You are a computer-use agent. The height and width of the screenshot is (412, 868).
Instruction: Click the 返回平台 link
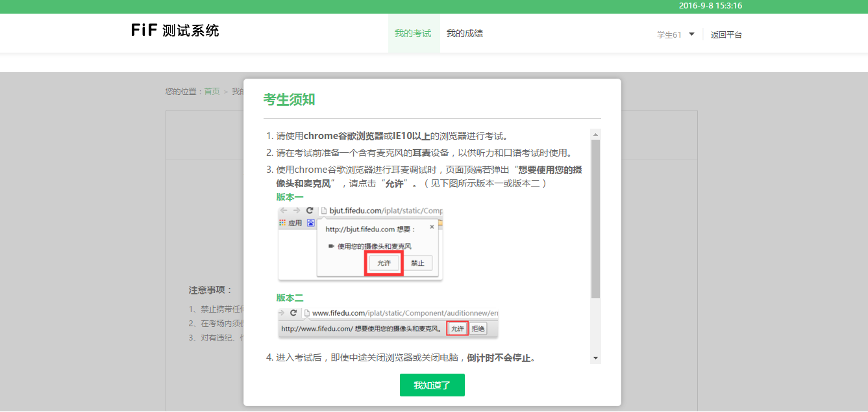[726, 35]
